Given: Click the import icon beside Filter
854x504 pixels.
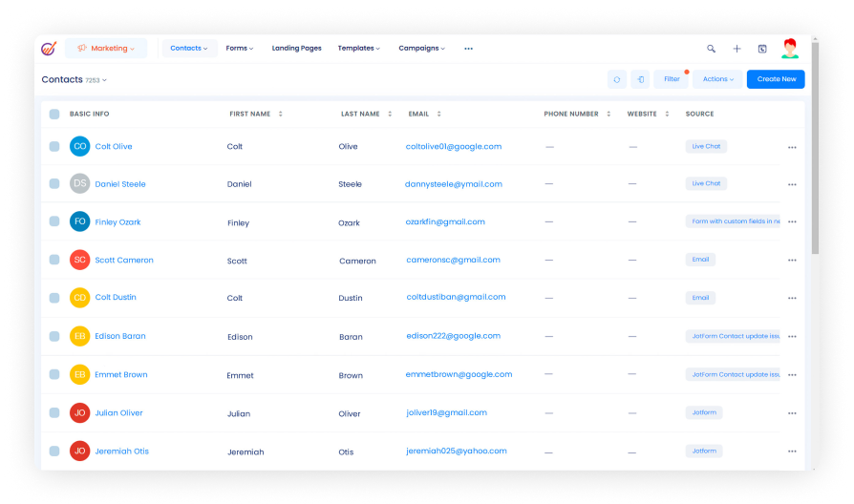Looking at the screenshot, I should [641, 79].
